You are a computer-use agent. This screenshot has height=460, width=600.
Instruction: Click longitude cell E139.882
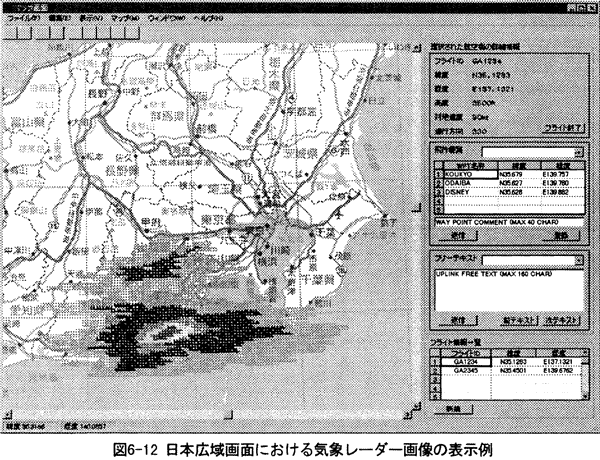coord(562,192)
